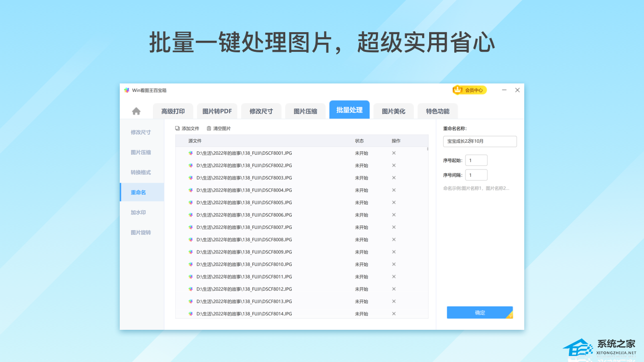Delete DSCF8010.JPG row using X icon
Screen dimensions: 644x362
pos(394,264)
